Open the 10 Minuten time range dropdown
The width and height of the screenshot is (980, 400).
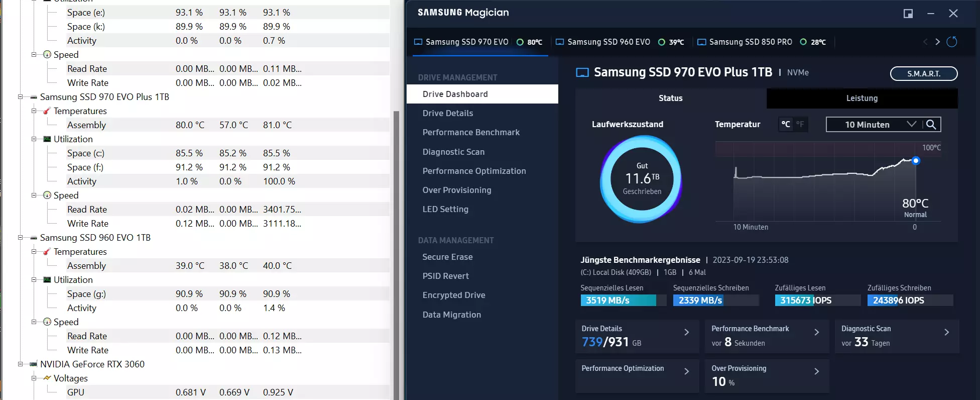coord(875,124)
